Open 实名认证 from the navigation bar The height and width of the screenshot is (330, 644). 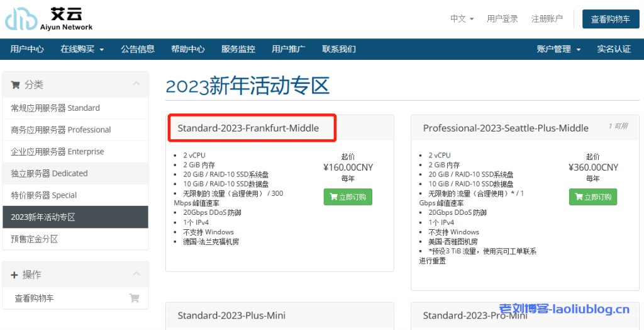click(614, 49)
